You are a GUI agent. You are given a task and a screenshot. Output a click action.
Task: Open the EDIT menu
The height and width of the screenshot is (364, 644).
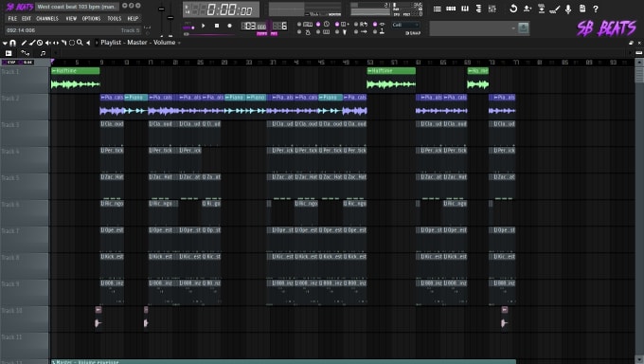[x=27, y=19]
